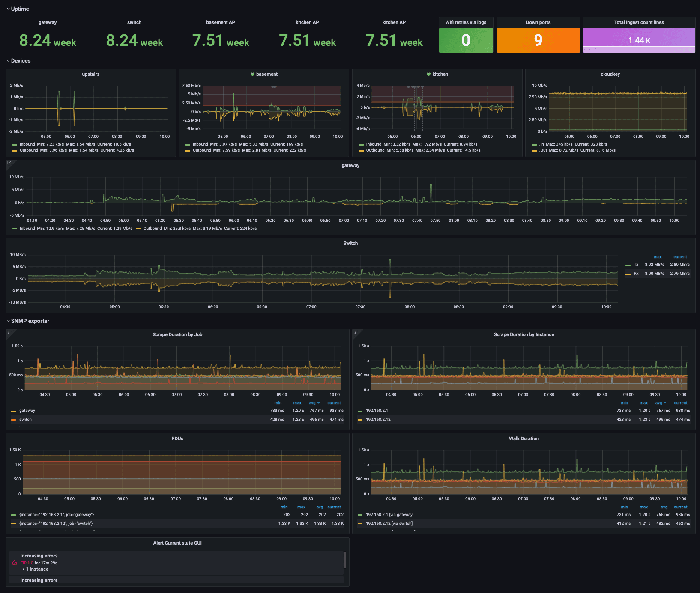Click the Outbound color swatch in basement legend
The width and height of the screenshot is (700, 593).
coord(188,150)
